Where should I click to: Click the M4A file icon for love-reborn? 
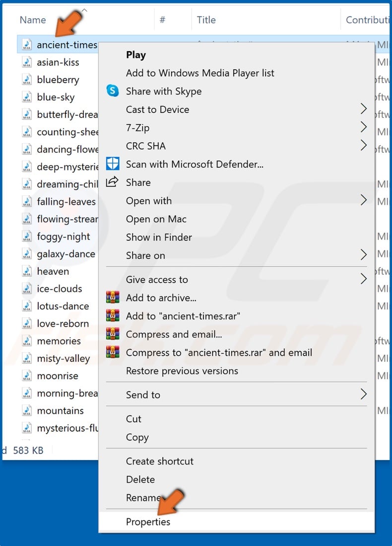(27, 323)
